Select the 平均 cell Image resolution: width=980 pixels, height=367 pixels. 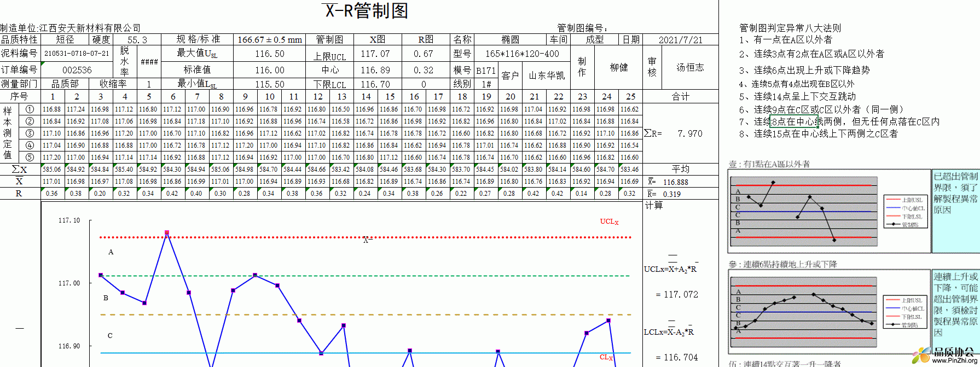point(680,169)
